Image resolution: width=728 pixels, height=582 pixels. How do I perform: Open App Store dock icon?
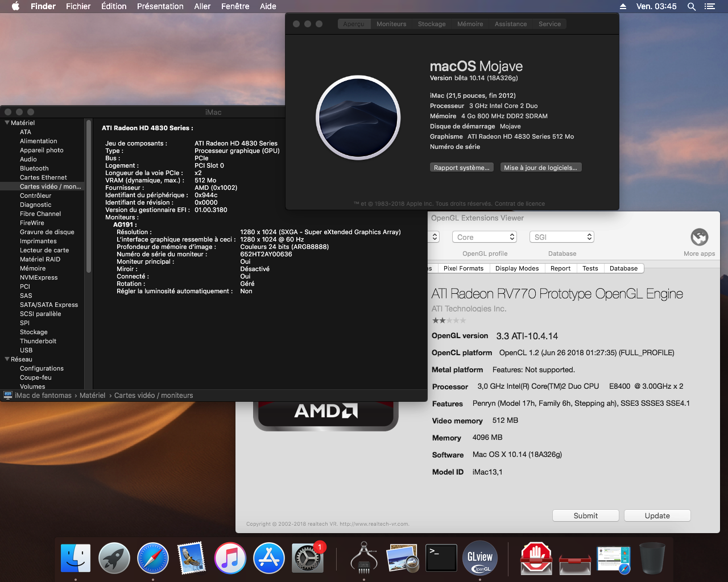tap(269, 558)
